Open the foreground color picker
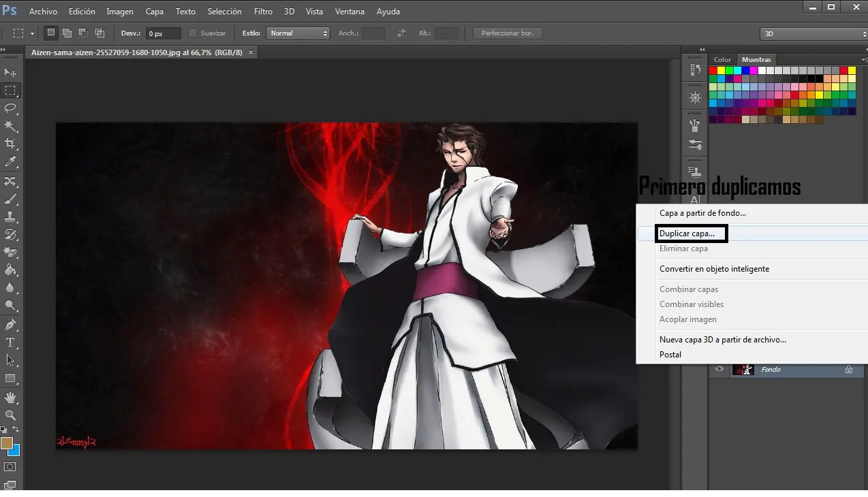868x497 pixels. click(6, 443)
